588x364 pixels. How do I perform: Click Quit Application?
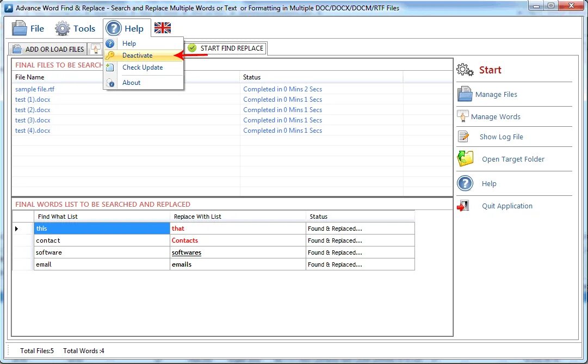coord(507,206)
